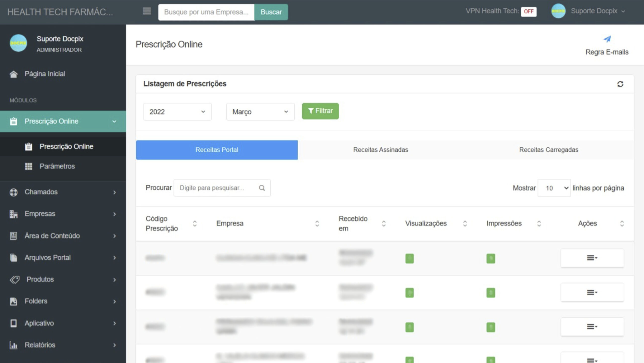Click the refresh icon in Listagem de Prescrições
The width and height of the screenshot is (644, 363).
(620, 84)
